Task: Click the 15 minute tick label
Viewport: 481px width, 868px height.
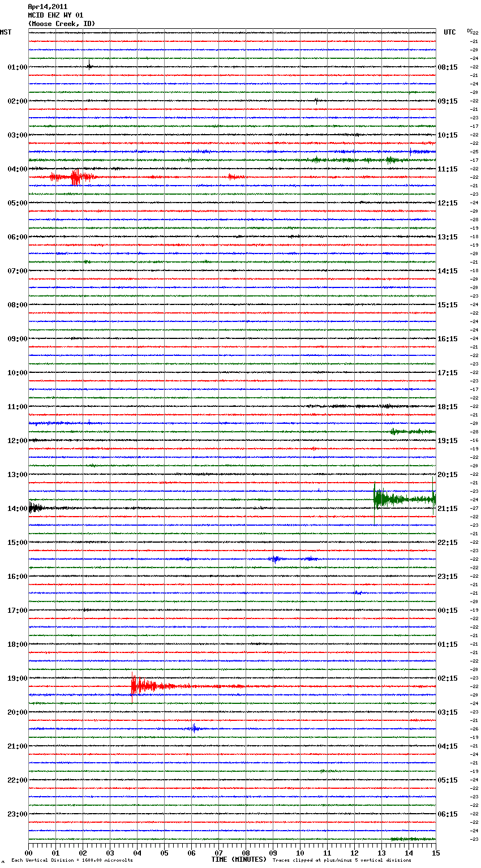Action: point(435,853)
